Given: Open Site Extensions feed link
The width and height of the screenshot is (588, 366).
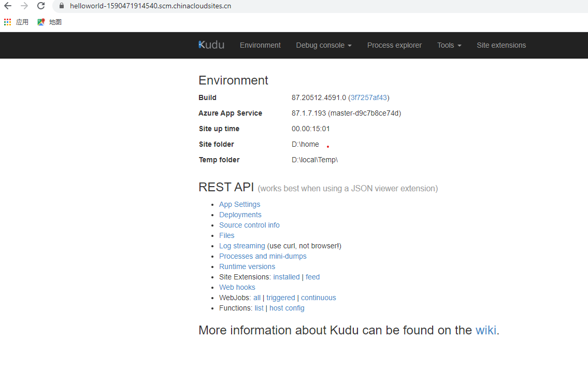Looking at the screenshot, I should (x=313, y=277).
